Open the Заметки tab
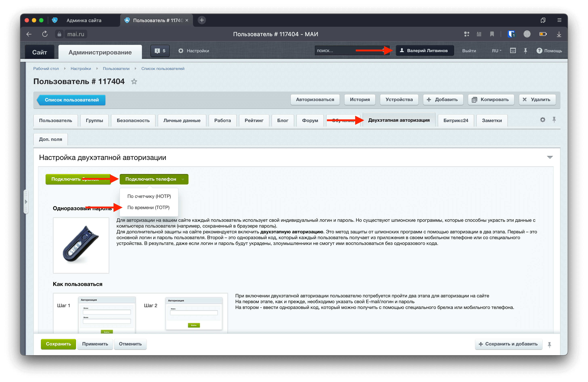The width and height of the screenshot is (588, 382). 492,121
